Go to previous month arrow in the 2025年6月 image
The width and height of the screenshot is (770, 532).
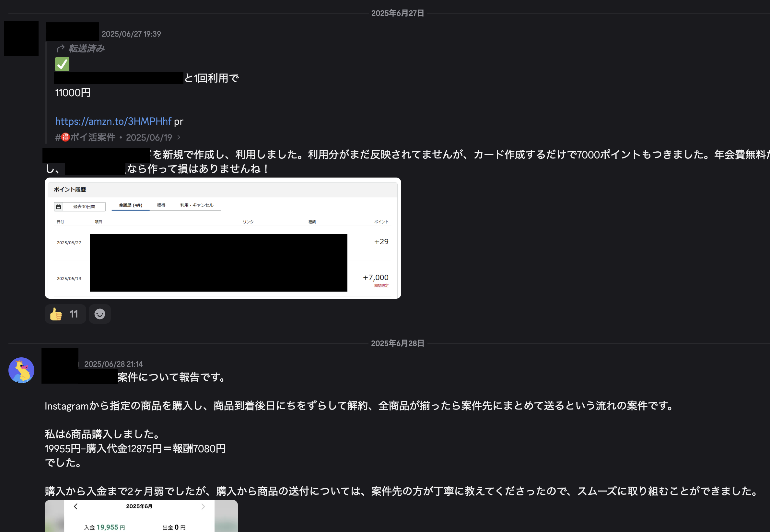coord(76,506)
